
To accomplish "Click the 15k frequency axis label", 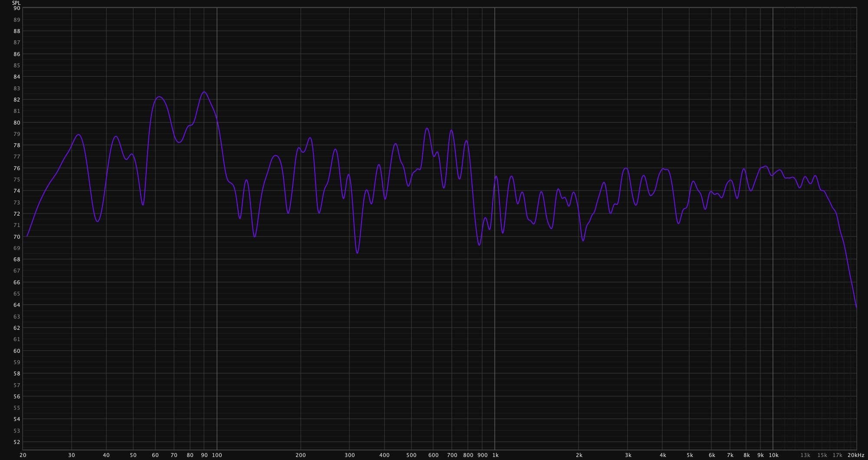I will click(822, 455).
